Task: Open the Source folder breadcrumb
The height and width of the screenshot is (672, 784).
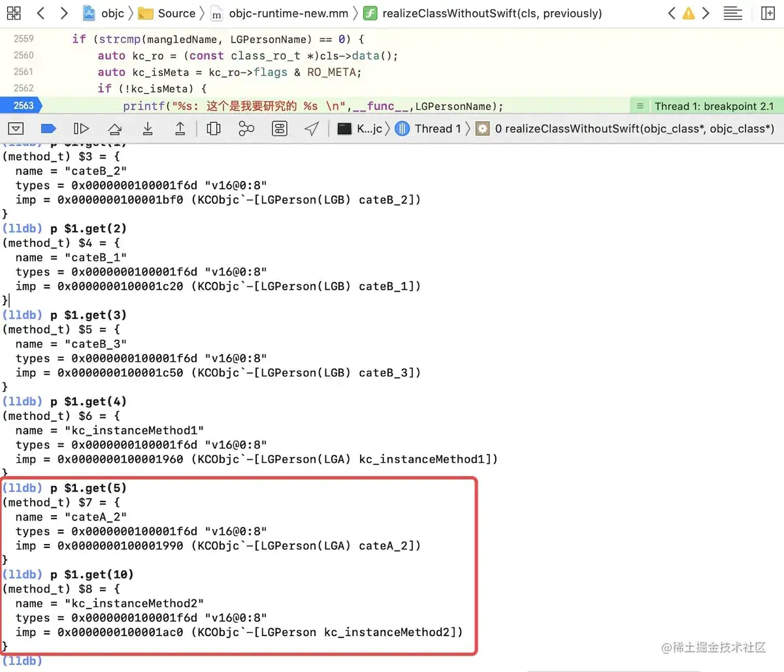Action: tap(167, 13)
